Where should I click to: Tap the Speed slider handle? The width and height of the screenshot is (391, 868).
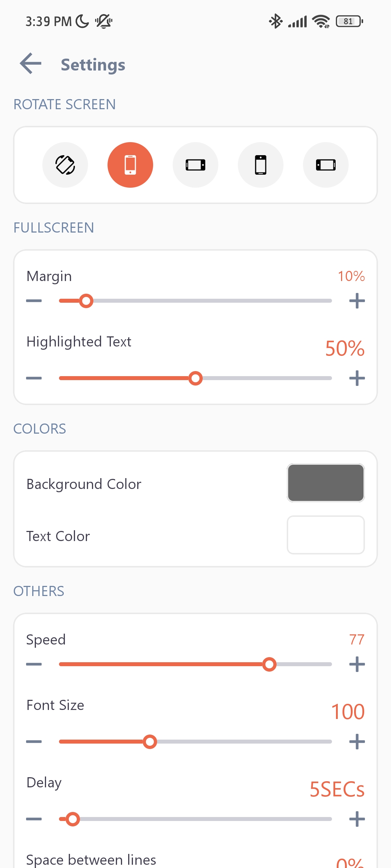pyautogui.click(x=269, y=664)
